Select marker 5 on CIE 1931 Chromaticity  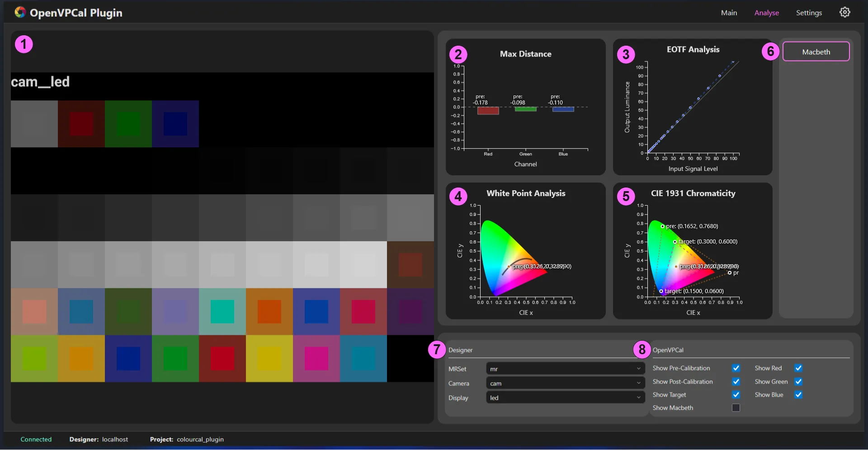coord(626,196)
